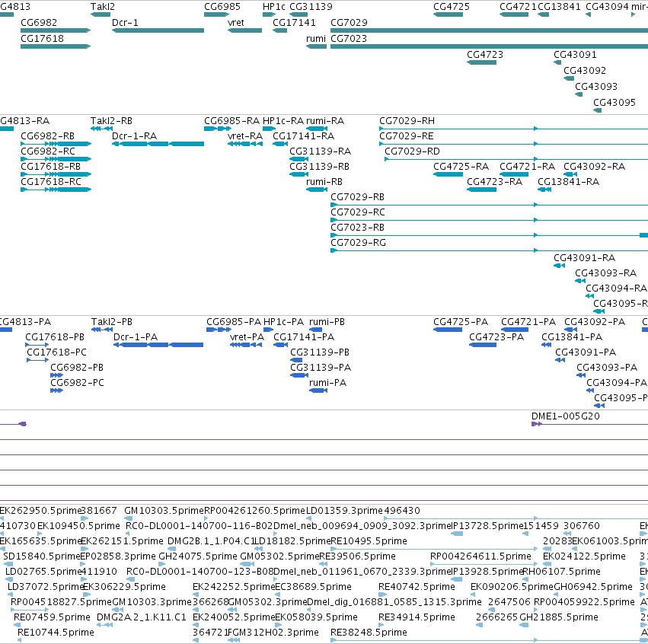Click the rumi gene label

316,38
